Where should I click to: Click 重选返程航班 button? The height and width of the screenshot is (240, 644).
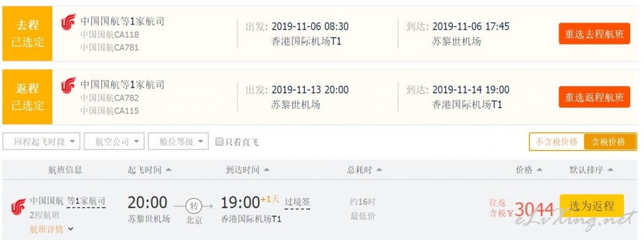594,97
